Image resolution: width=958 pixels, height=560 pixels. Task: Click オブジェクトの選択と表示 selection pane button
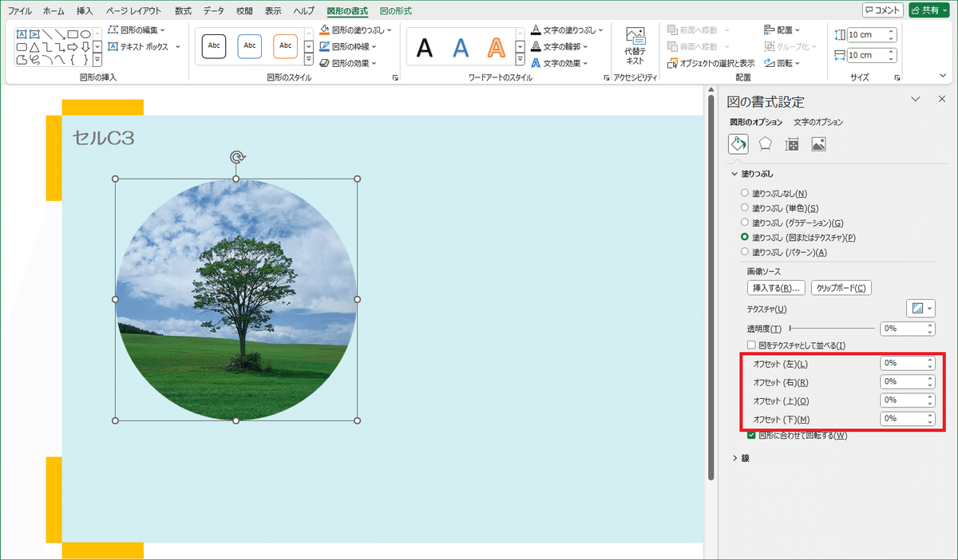coord(711,63)
